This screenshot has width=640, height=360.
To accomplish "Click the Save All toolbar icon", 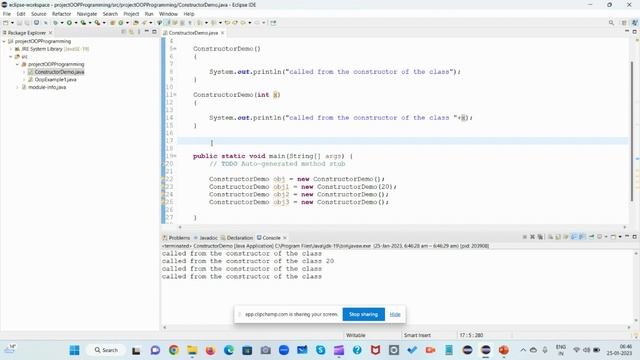I will 27,23.
